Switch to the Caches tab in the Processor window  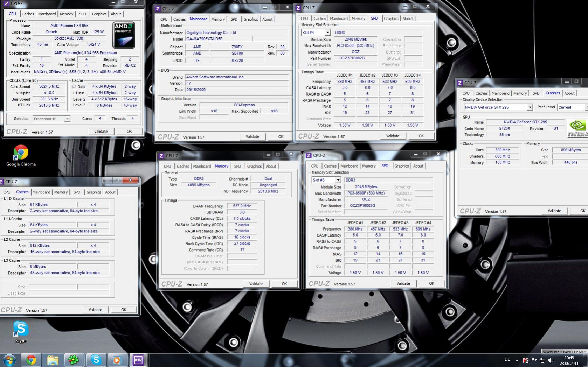click(28, 14)
